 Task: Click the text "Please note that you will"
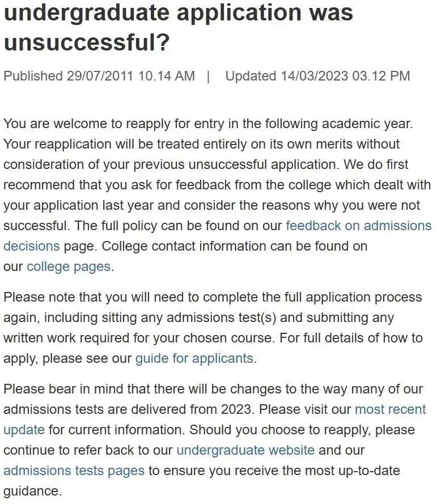click(77, 297)
